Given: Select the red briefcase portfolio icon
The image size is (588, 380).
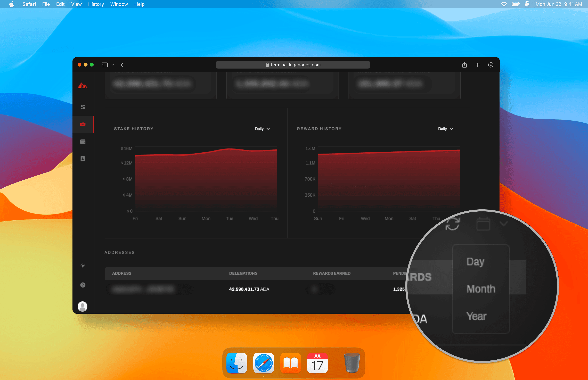Looking at the screenshot, I should [x=83, y=124].
